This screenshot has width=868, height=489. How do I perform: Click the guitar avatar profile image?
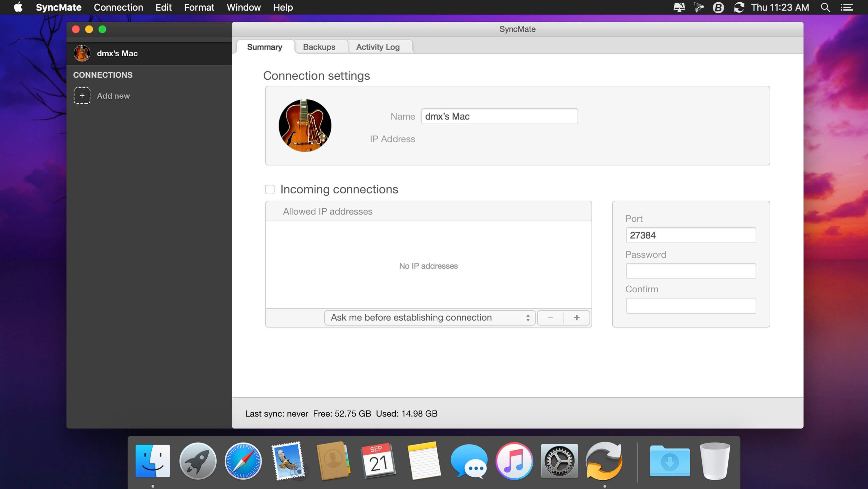[x=305, y=126]
